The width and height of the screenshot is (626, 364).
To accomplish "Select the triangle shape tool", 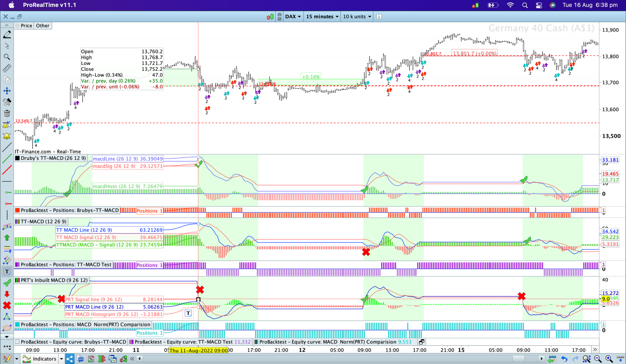I will 7,317.
